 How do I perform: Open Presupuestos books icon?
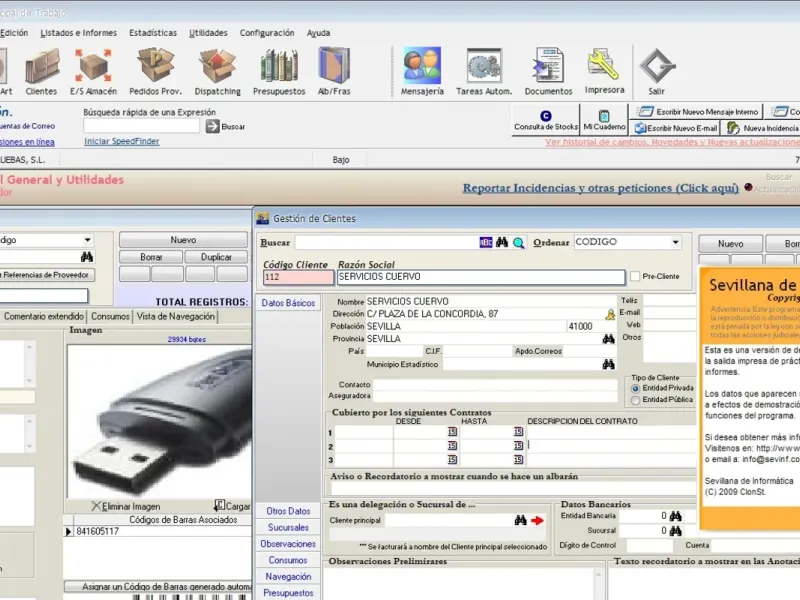(x=279, y=72)
